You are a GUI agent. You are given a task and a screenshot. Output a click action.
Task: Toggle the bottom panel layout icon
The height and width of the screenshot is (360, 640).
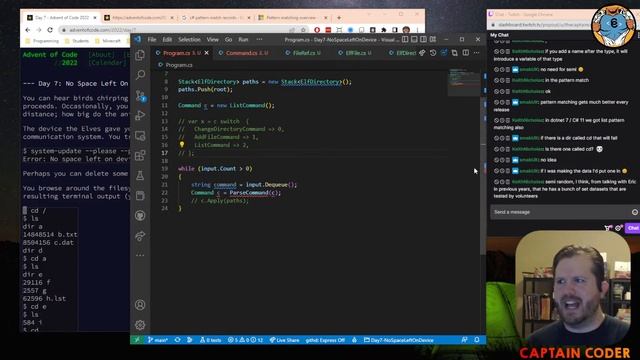tap(414, 40)
